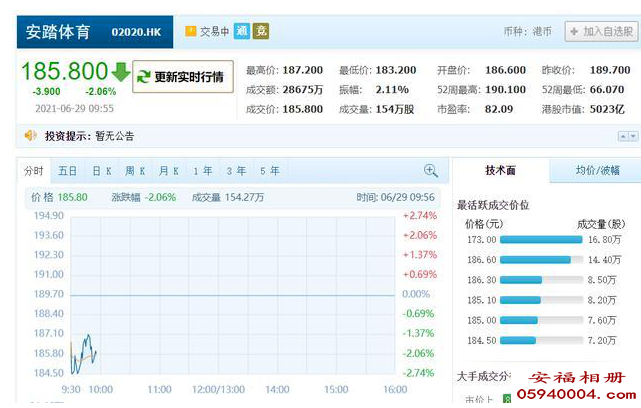This screenshot has height=408, width=641.
Task: Click the 振幅 2.11% value
Action: (x=392, y=90)
